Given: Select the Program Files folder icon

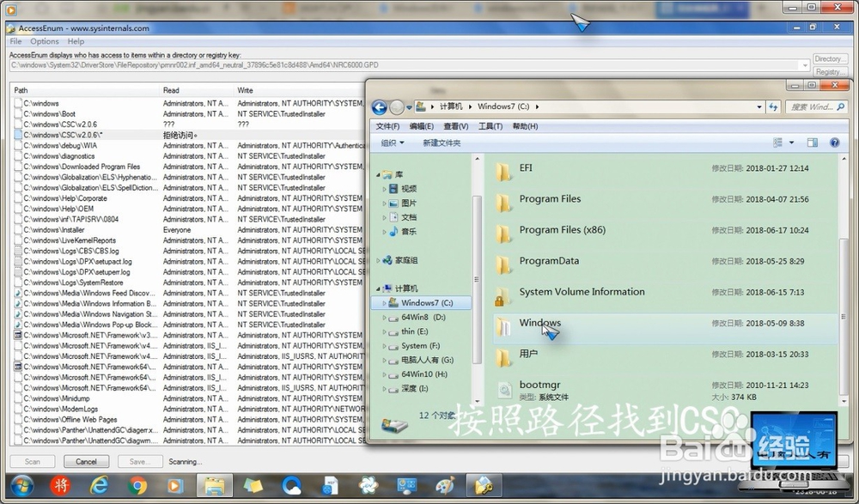Looking at the screenshot, I should pos(503,202).
